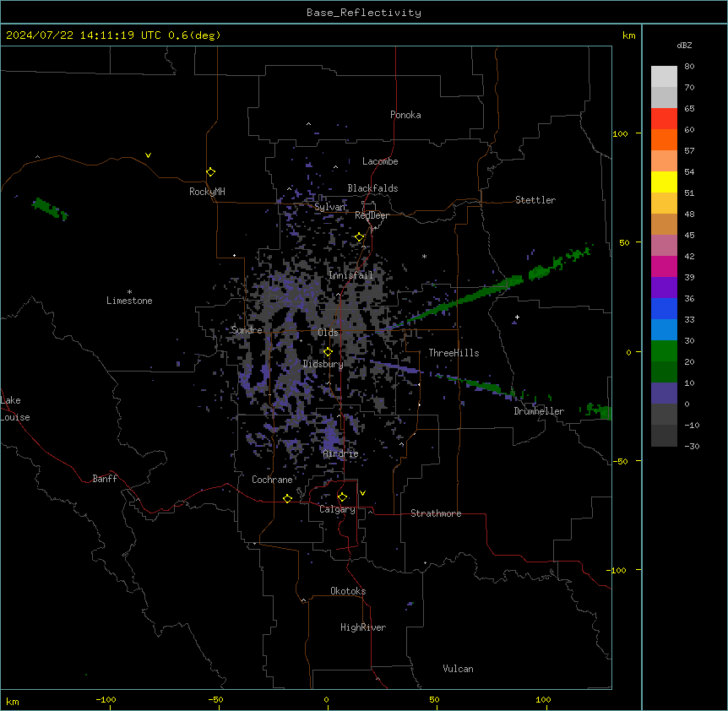Click the Innisfail city label
Image resolution: width=728 pixels, height=711 pixels.
coord(350,275)
